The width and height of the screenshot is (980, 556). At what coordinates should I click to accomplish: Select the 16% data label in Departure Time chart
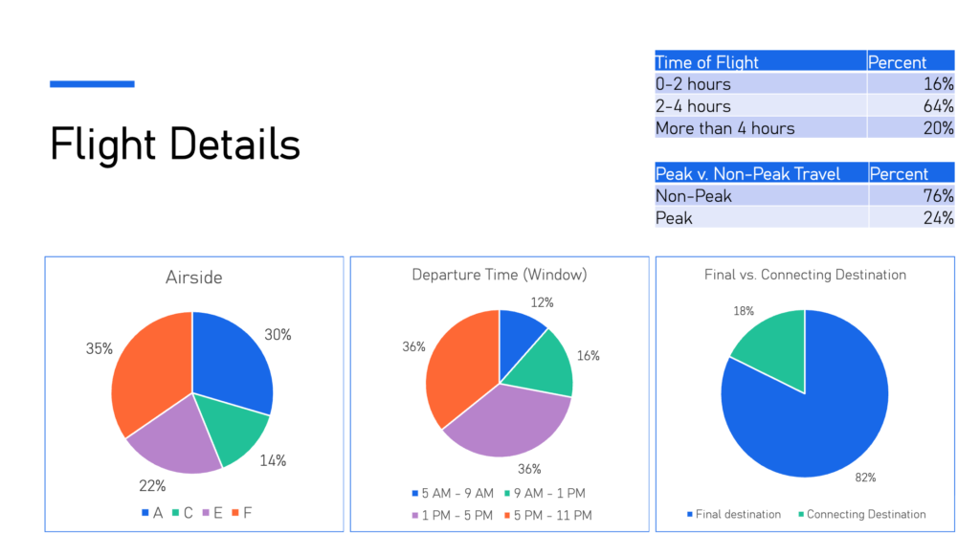[x=589, y=356]
